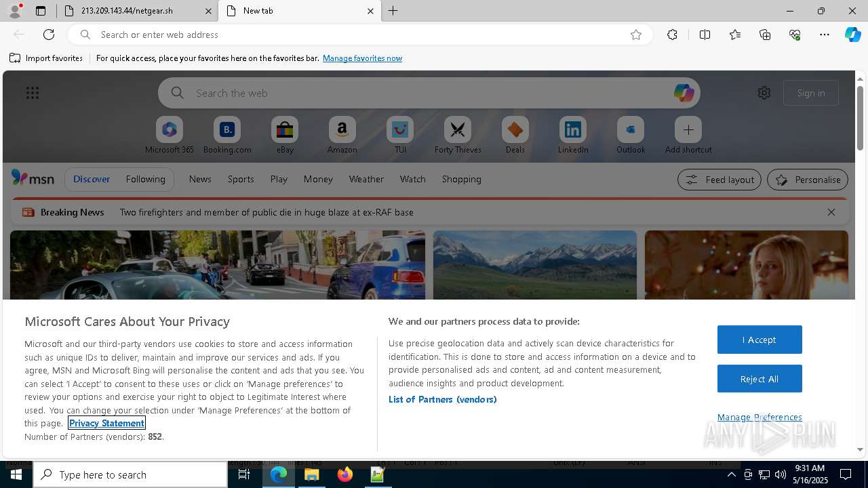Open the Favorites list icon
The width and height of the screenshot is (868, 488).
point(735,35)
